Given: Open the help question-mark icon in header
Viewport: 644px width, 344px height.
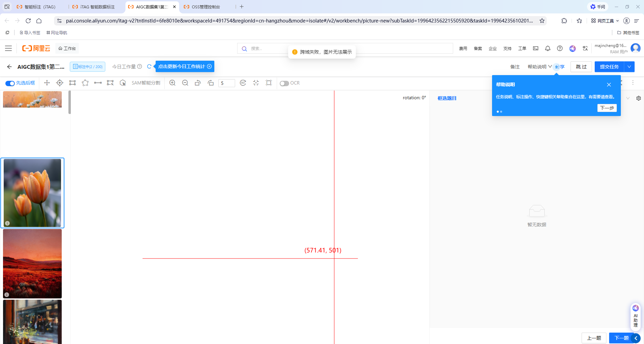Looking at the screenshot, I should coord(560,48).
